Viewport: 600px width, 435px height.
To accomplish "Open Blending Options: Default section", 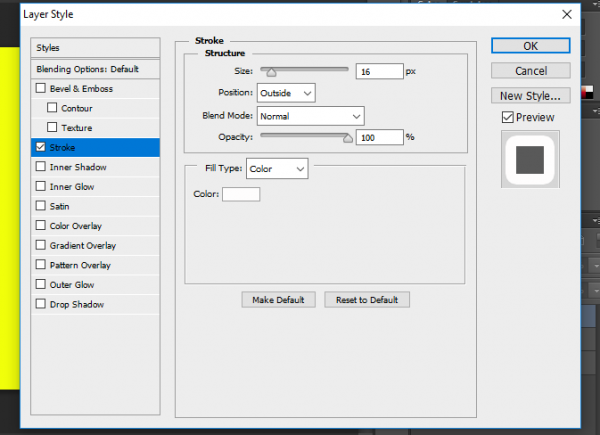I will [x=95, y=69].
